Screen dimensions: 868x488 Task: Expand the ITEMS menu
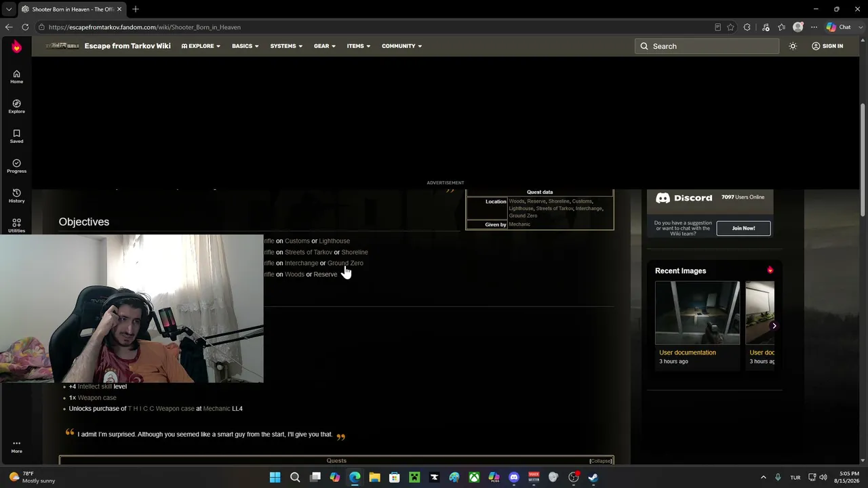[358, 46]
